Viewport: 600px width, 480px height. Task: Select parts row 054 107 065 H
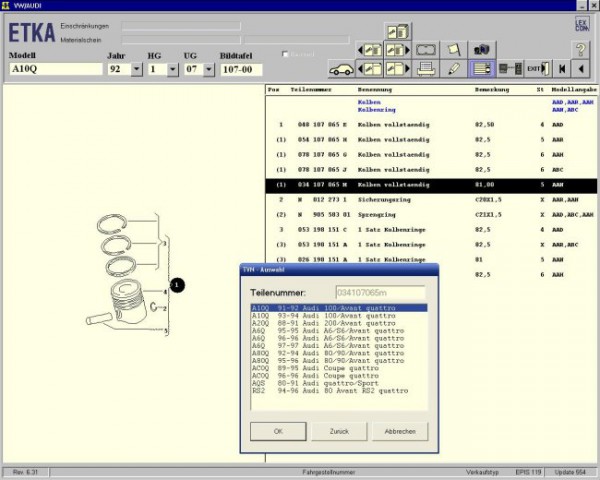(431, 140)
